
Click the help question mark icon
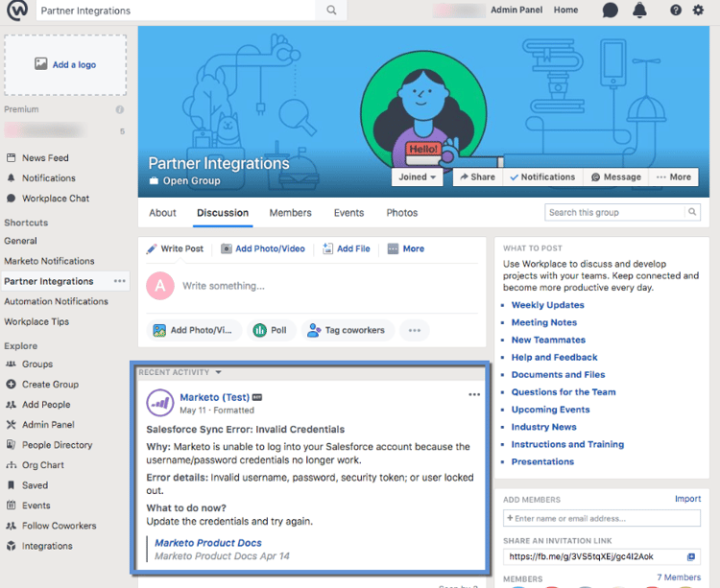(x=676, y=11)
